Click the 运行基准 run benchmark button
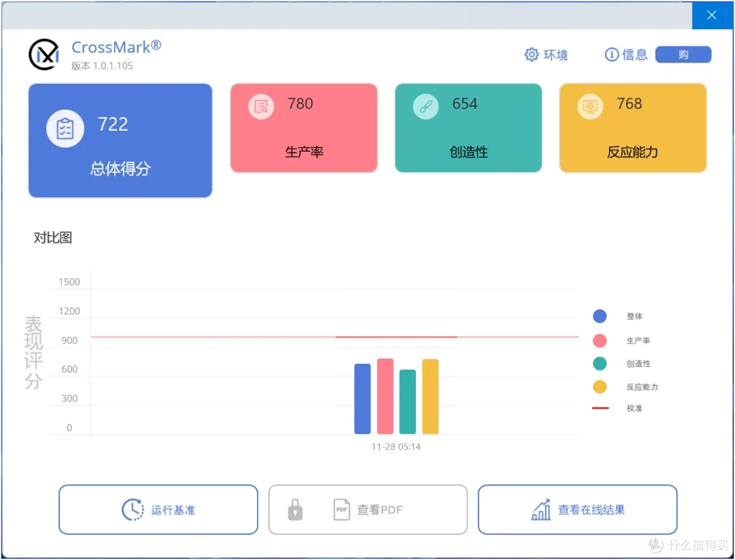The image size is (735, 560). coord(159,510)
